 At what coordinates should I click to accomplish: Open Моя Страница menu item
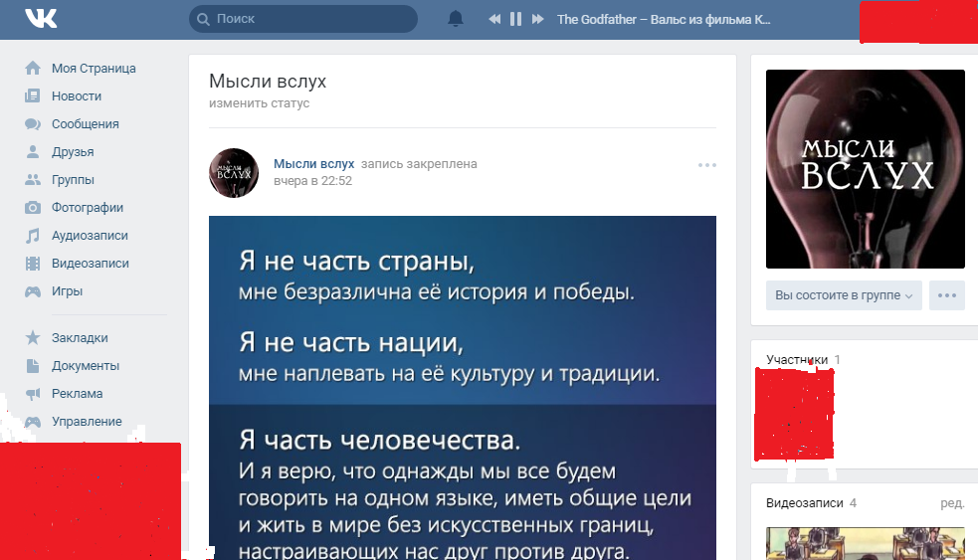point(94,68)
